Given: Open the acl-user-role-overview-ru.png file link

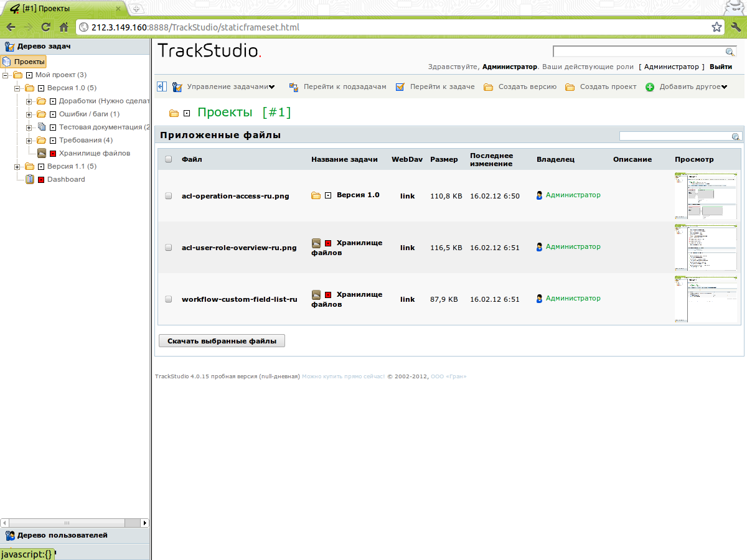Looking at the screenshot, I should coord(239,248).
